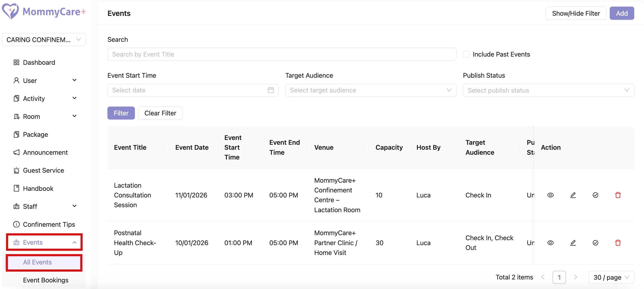Edit the Lactation Consultation Session event
Viewport: 644px width, 289px height.
click(573, 195)
